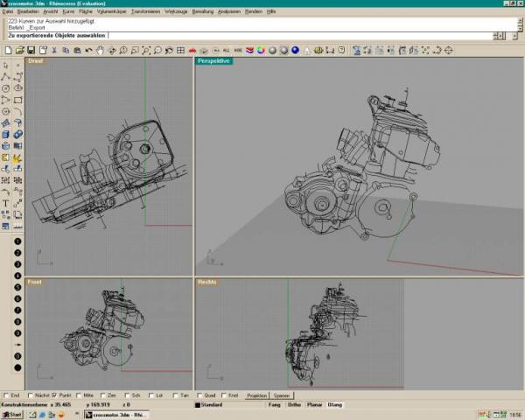
Task: Uncheck the Punkt snap checkbox
Action: [x=54, y=395]
